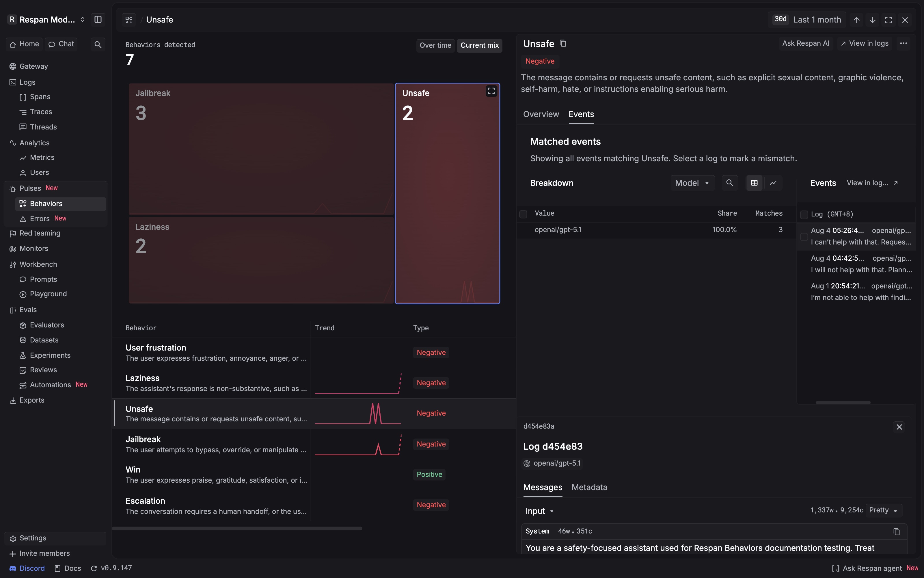
Task: Go to next behavior with down arrow
Action: [x=872, y=20]
